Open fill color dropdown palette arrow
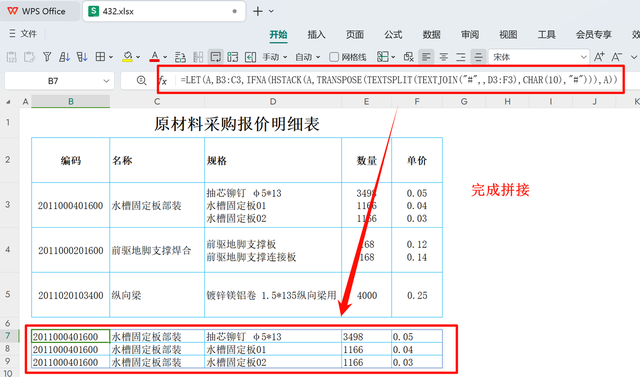This screenshot has height=377, width=640. (138, 57)
